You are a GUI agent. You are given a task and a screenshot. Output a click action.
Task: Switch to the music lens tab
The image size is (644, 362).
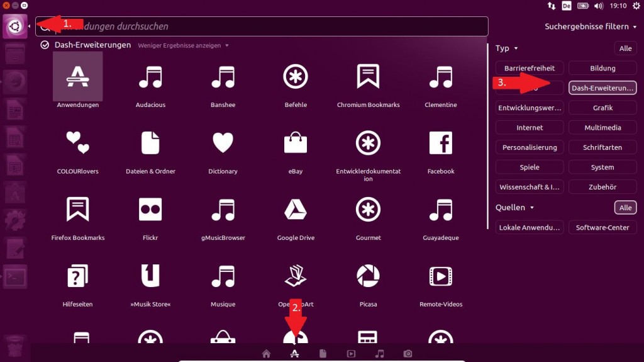[x=379, y=354]
